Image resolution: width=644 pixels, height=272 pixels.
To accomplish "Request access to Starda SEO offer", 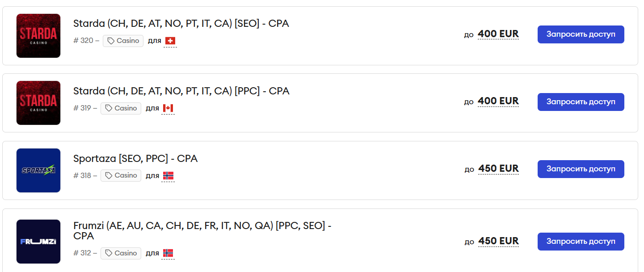I will 581,34.
